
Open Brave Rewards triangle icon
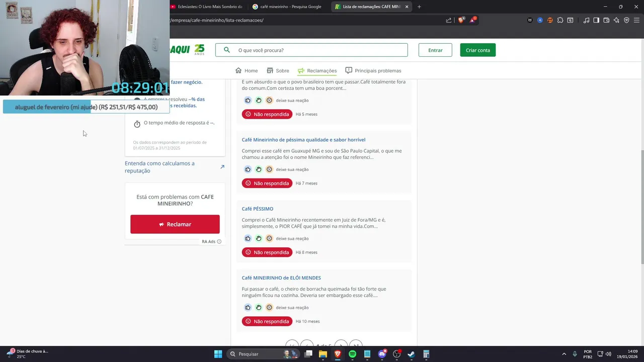tap(473, 20)
